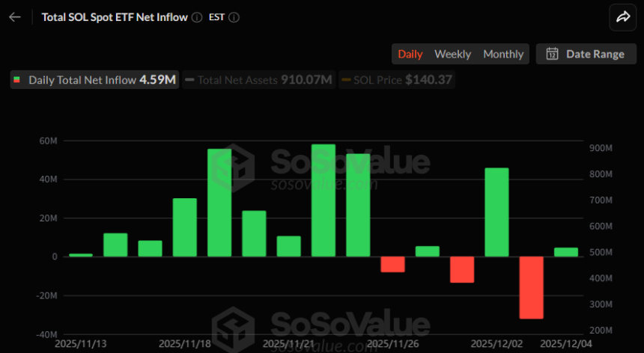Click the red bar above 2025/11/26
Image resolution: width=644 pixels, height=353 pixels.
pyautogui.click(x=392, y=264)
